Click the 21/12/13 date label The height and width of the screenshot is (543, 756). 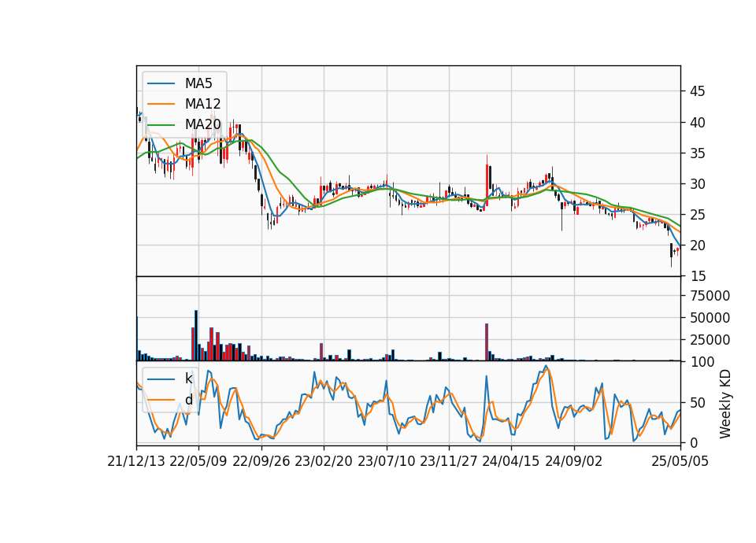pyautogui.click(x=136, y=461)
